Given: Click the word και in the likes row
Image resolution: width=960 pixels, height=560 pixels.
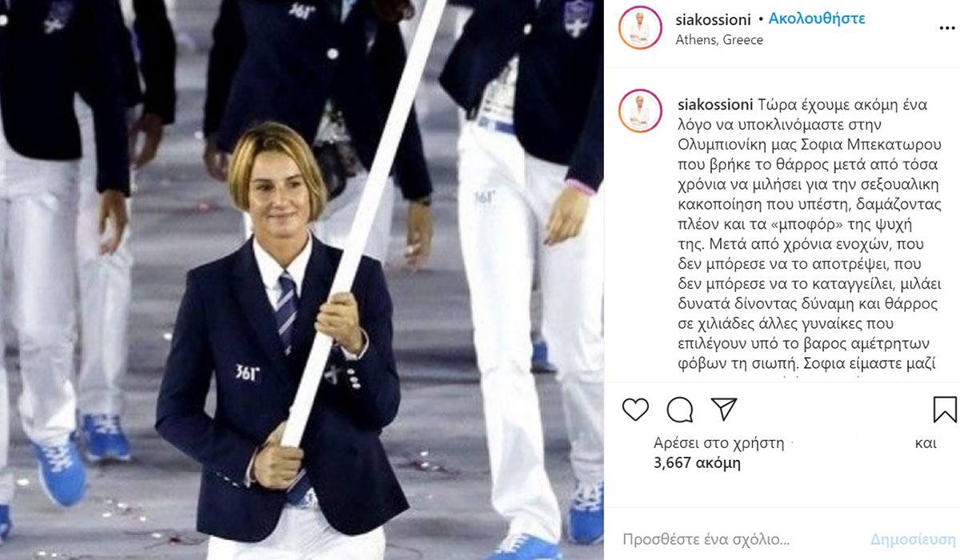Looking at the screenshot, I should pos(925,442).
